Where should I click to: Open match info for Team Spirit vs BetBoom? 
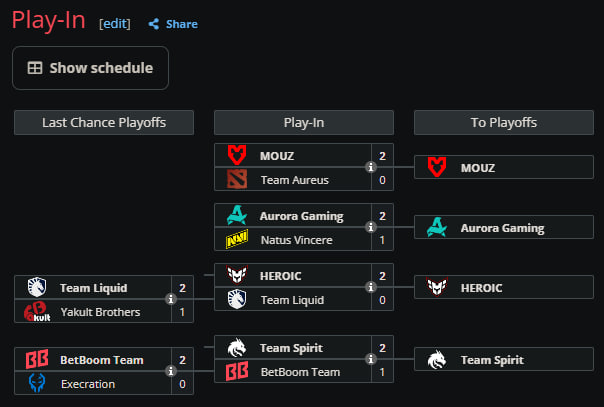tap(371, 359)
